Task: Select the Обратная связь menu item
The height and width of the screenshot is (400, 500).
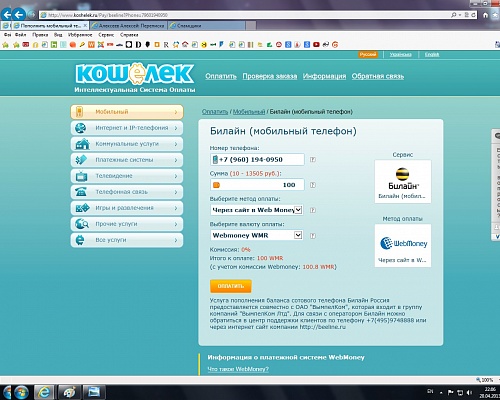Action: pos(378,76)
